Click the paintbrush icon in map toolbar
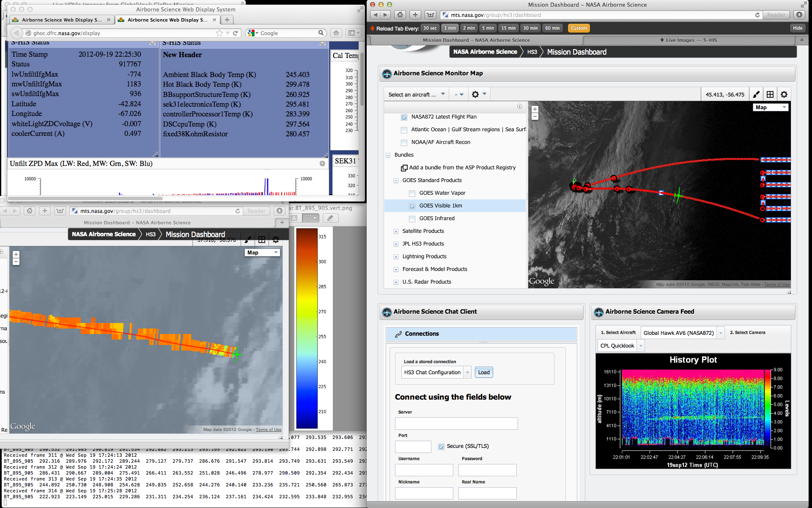The height and width of the screenshot is (508, 812). click(756, 94)
